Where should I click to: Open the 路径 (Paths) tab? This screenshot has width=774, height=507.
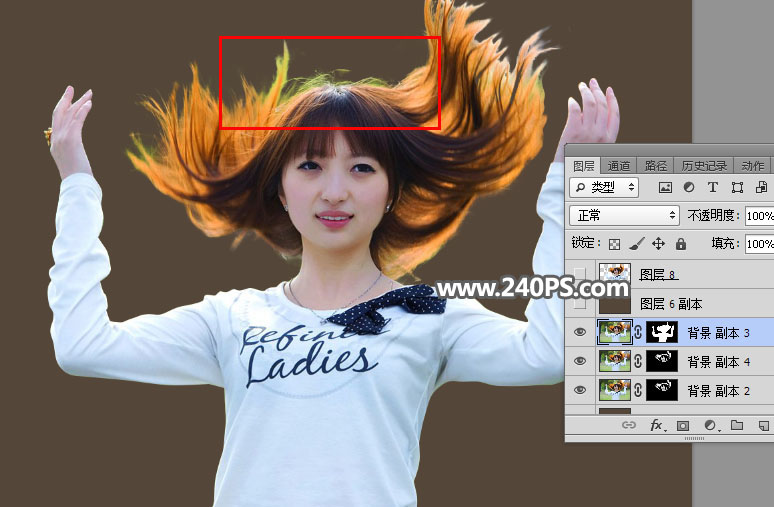pos(656,166)
